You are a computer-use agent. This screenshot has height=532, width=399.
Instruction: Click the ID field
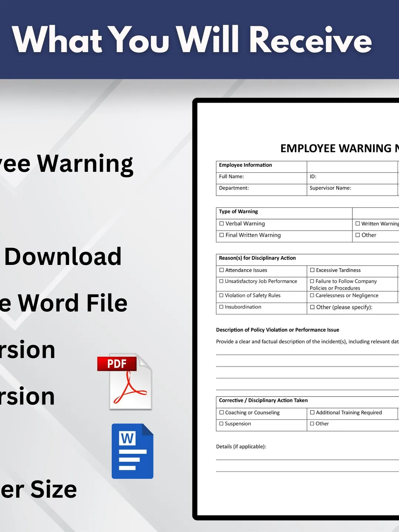(x=352, y=178)
